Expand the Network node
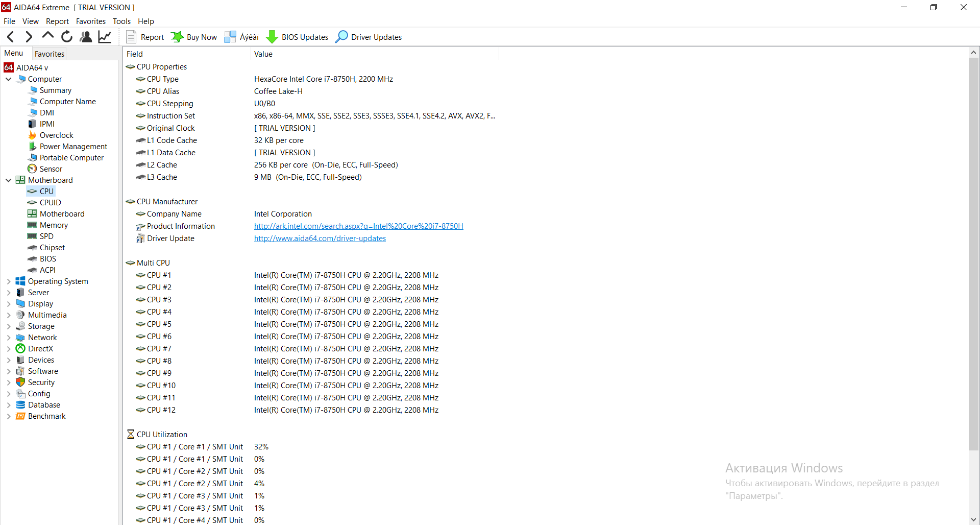 tap(9, 338)
